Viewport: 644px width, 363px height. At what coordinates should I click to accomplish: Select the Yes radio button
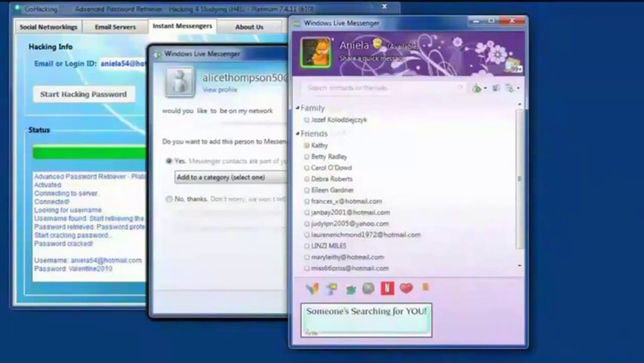point(169,161)
